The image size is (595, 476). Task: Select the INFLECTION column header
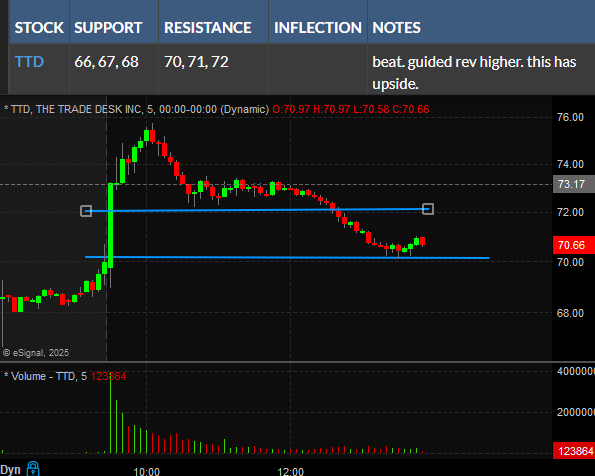pos(318,28)
